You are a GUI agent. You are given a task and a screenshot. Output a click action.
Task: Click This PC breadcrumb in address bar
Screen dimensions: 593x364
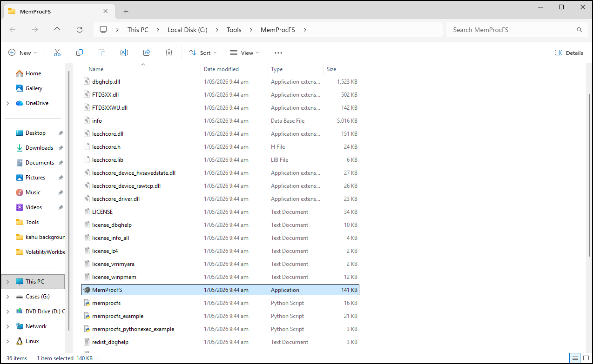coord(138,30)
